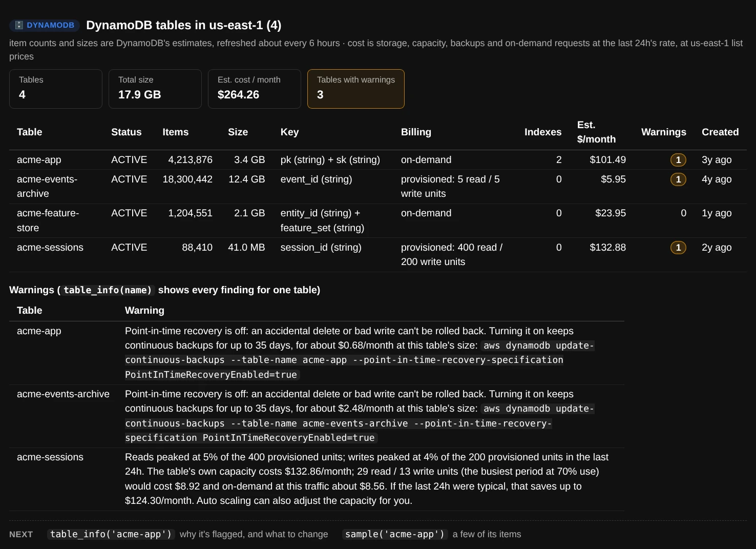This screenshot has width=756, height=549.
Task: Click the Indexes column header
Action: 543,132
